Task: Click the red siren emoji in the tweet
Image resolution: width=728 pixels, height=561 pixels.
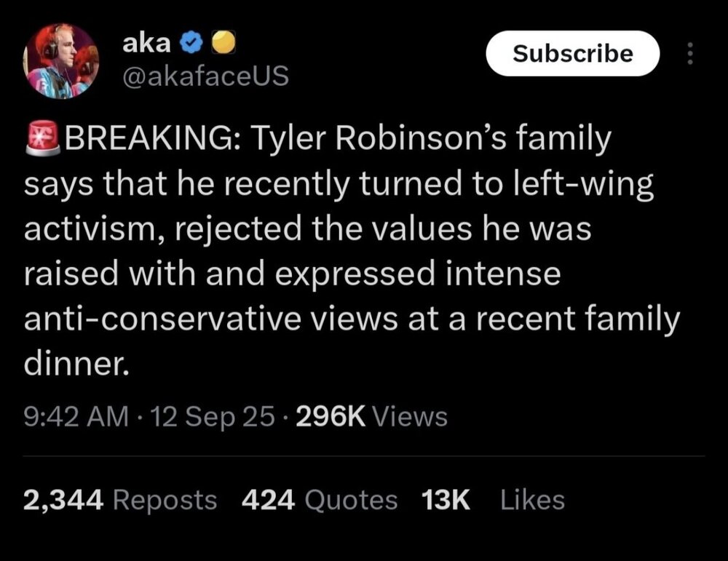Action: pyautogui.click(x=42, y=138)
